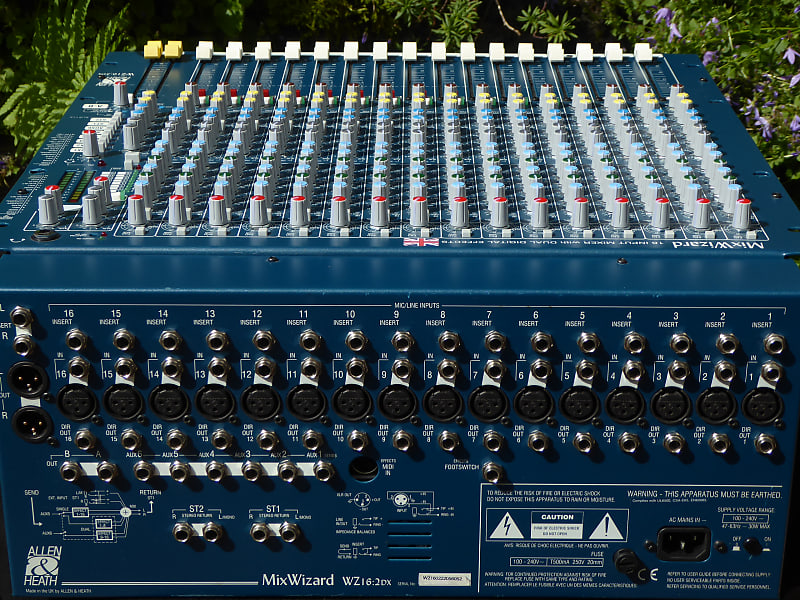This screenshot has height=600, width=800.
Task: Flip the mains OFF/ON power switch
Action: [x=752, y=546]
